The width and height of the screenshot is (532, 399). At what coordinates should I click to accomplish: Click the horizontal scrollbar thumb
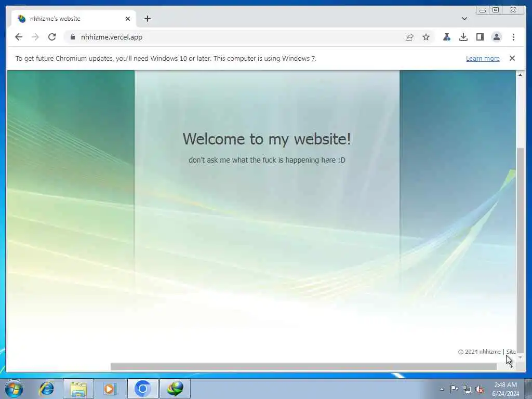303,366
